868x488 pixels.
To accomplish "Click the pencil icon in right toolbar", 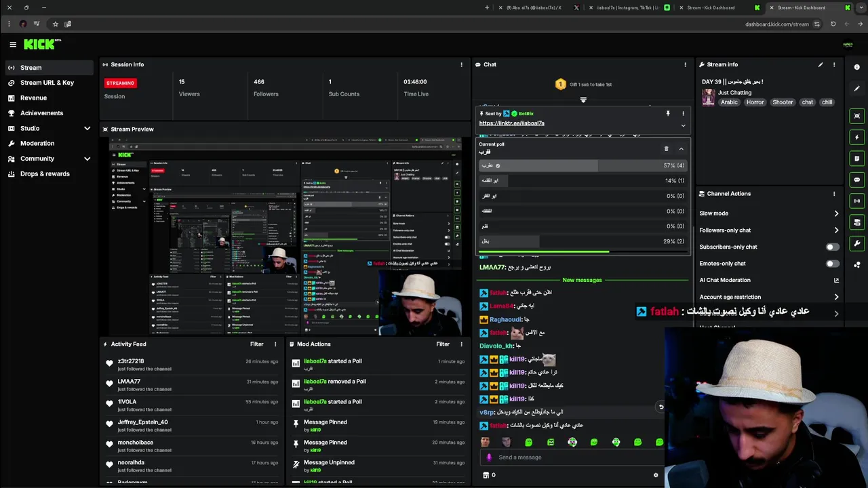I will [x=857, y=89].
